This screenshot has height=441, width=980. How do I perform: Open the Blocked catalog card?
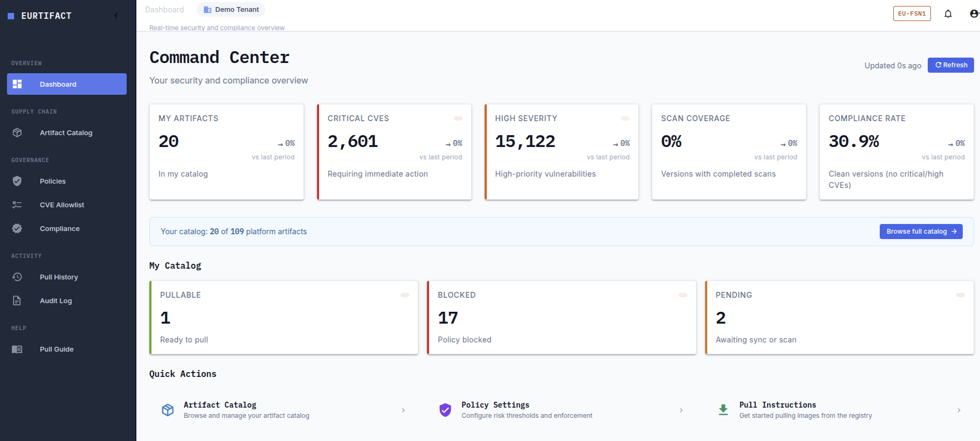pos(562,318)
